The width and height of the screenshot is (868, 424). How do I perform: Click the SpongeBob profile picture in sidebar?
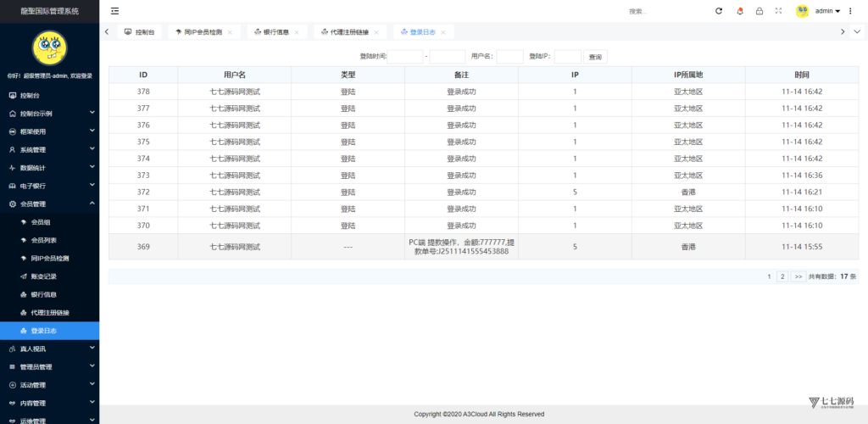pos(49,48)
